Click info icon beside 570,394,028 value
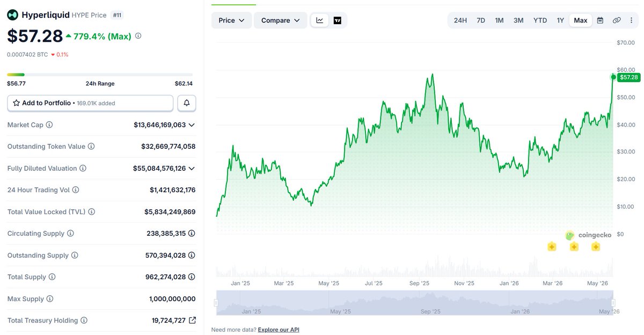Image resolution: width=644 pixels, height=335 pixels. coord(192,256)
